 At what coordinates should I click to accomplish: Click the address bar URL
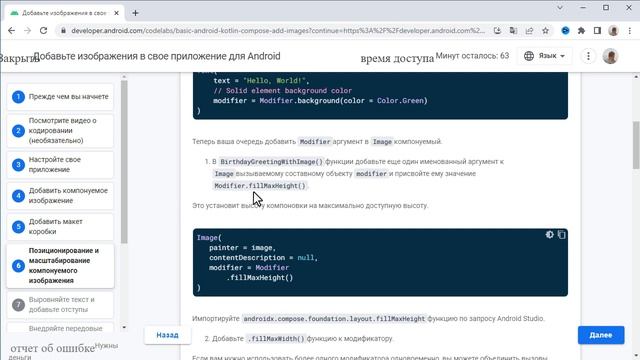(278, 31)
